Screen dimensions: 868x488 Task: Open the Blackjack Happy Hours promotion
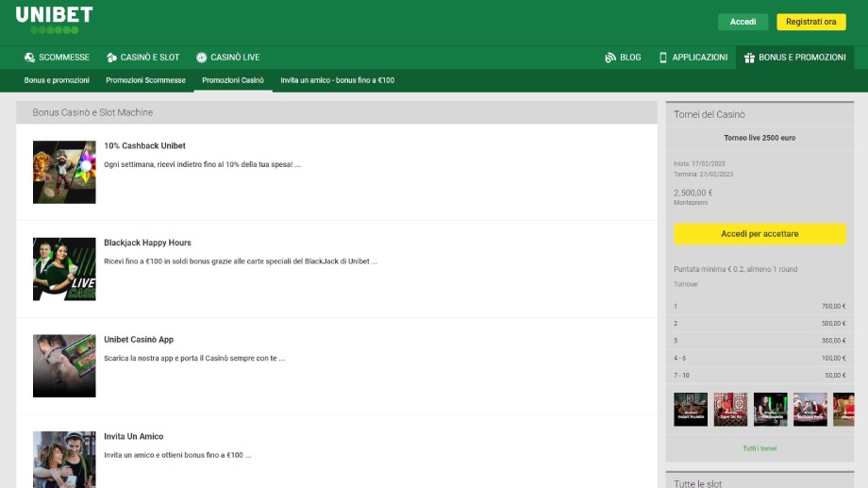(147, 243)
